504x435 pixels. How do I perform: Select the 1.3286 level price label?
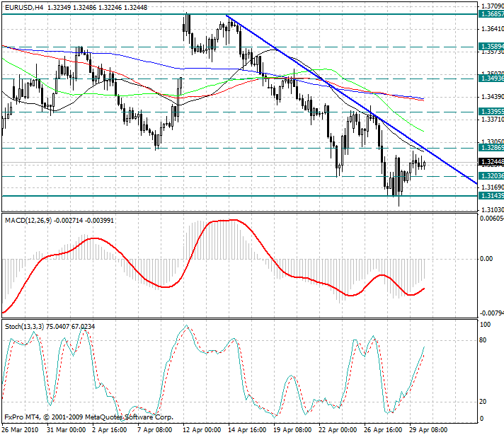tap(491, 147)
